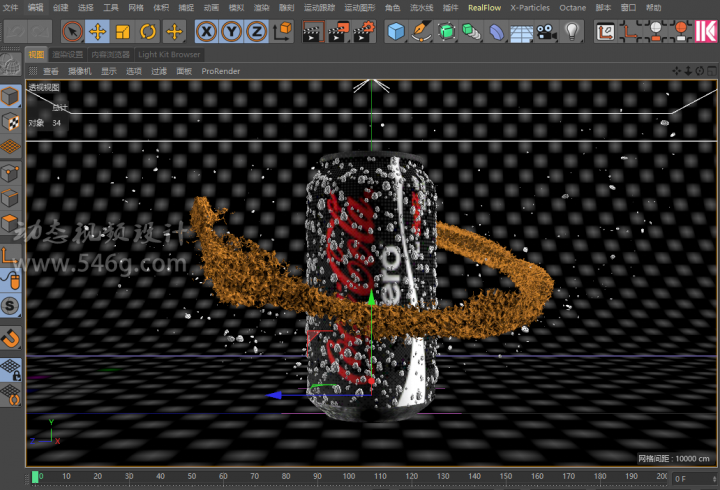This screenshot has height=490, width=720.
Task: Click the Undo arrow icon
Action: coord(15,32)
